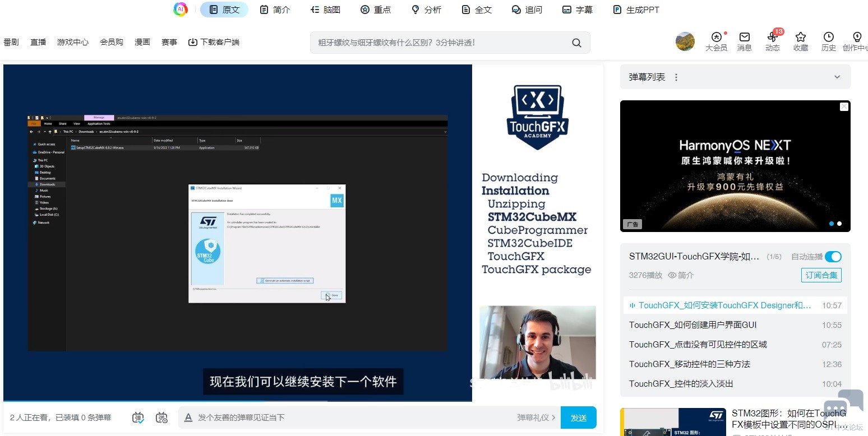Switch to the 简介 summary tab
The height and width of the screenshot is (436, 868).
click(275, 10)
